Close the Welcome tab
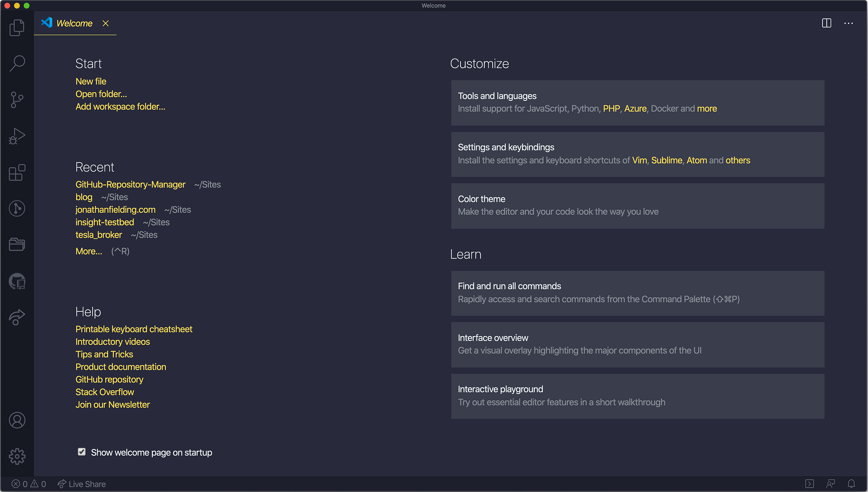The image size is (868, 492). 105,23
